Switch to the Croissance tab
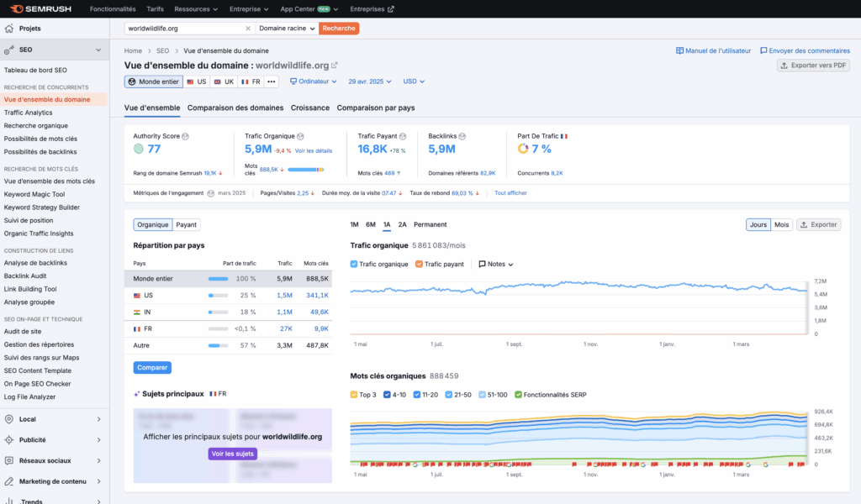Viewport: 861px width, 504px height. tap(310, 108)
